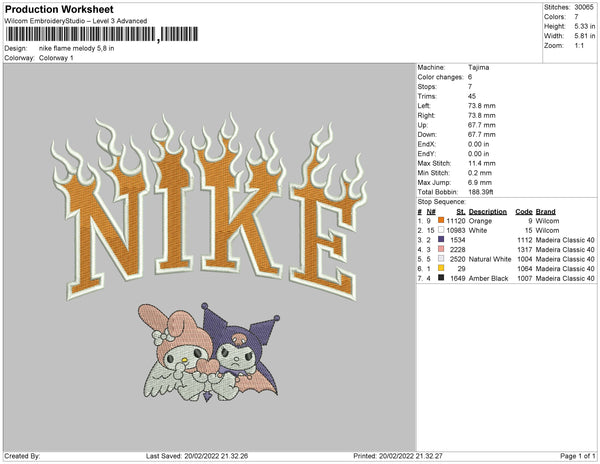The height and width of the screenshot is (464, 600).
Task: Click the 'Description' column header
Action: click(x=488, y=212)
